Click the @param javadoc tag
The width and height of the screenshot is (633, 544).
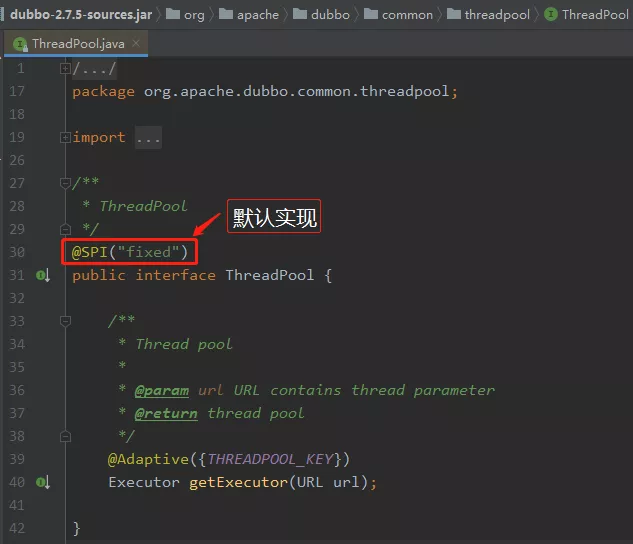pos(162,391)
